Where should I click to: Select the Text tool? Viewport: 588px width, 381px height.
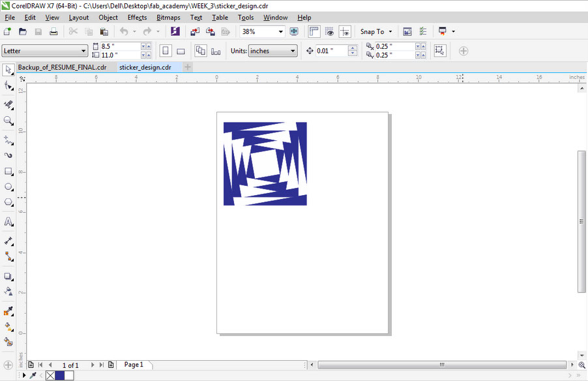[x=8, y=221]
